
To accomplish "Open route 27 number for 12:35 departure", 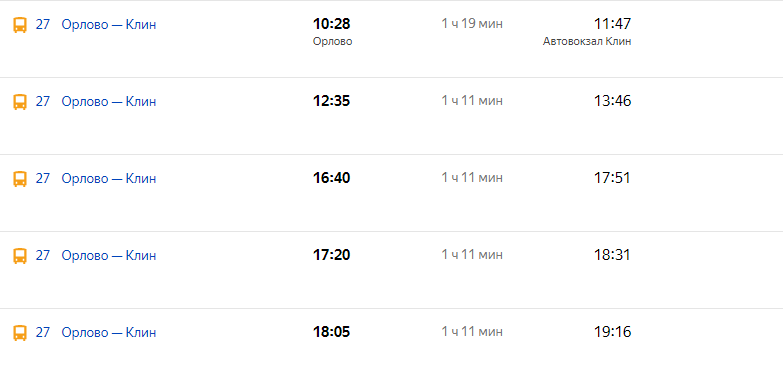I will (x=43, y=101).
